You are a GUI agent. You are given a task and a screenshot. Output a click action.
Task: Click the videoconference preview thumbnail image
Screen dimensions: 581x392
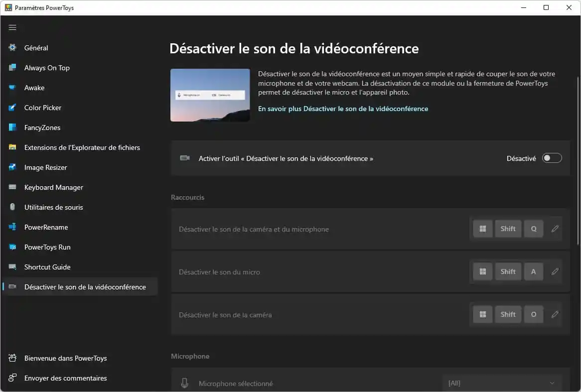click(x=210, y=95)
